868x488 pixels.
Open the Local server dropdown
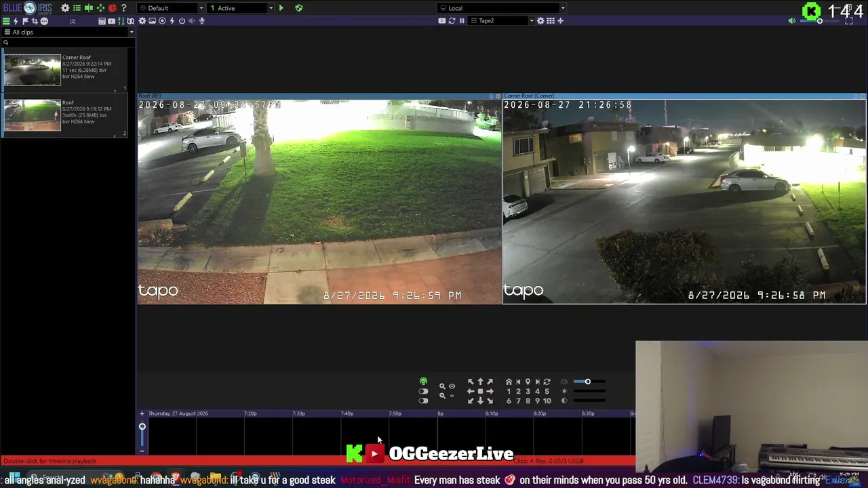[501, 8]
